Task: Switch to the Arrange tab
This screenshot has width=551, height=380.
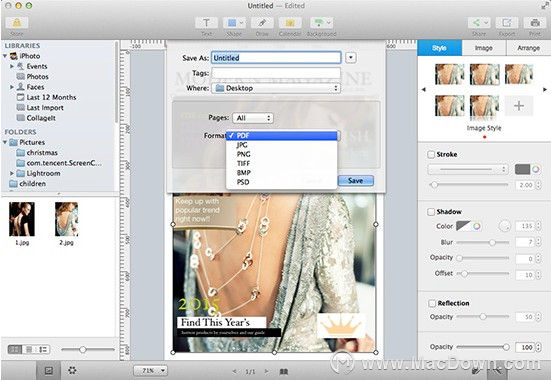Action: (529, 48)
